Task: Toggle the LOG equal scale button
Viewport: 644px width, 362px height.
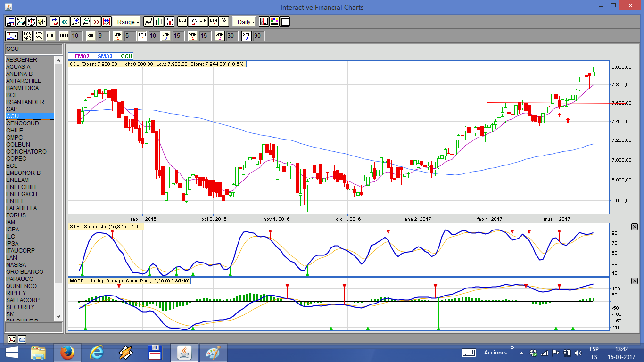Action: tap(182, 22)
